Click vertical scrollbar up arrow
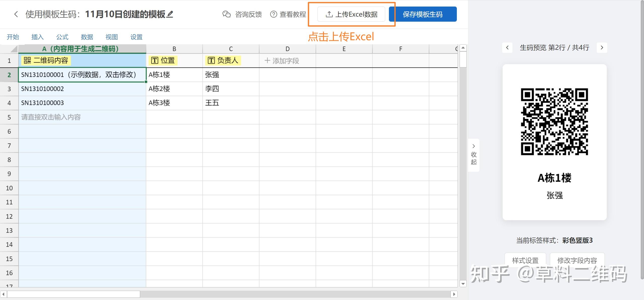The width and height of the screenshot is (644, 300). point(463,48)
